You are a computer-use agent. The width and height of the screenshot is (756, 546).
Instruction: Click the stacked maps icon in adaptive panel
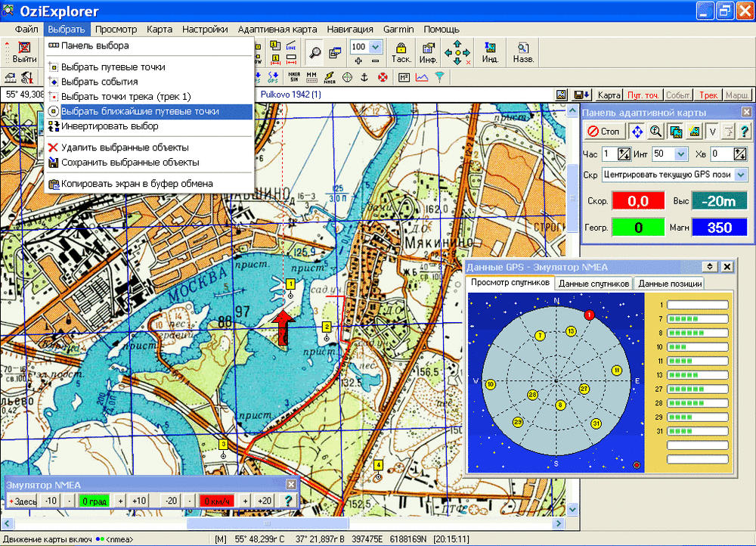click(675, 131)
